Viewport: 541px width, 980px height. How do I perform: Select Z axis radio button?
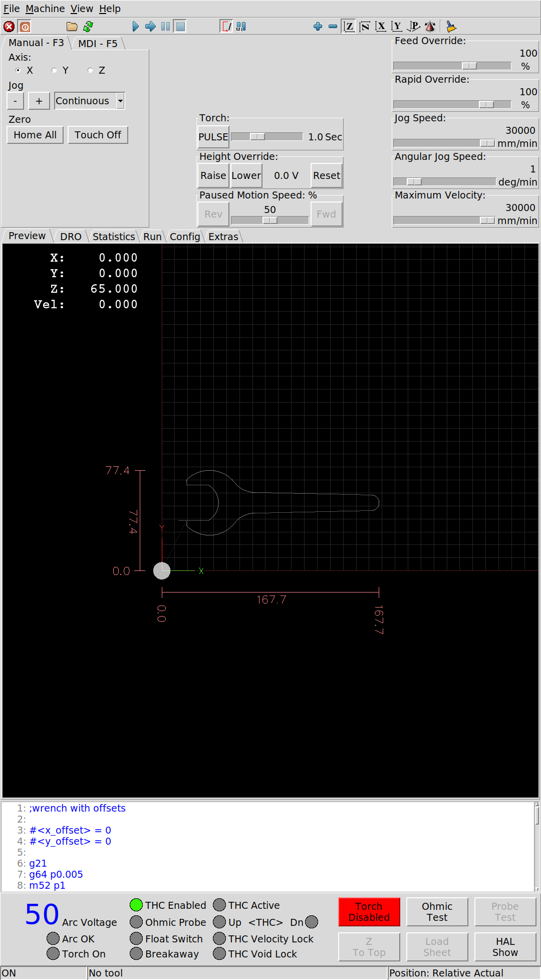(x=90, y=70)
